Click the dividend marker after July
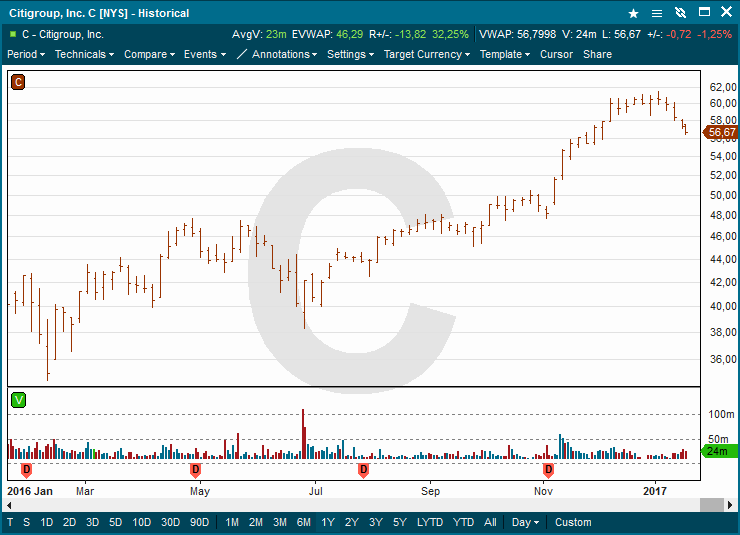Screen dimensions: 740x535 363,470
